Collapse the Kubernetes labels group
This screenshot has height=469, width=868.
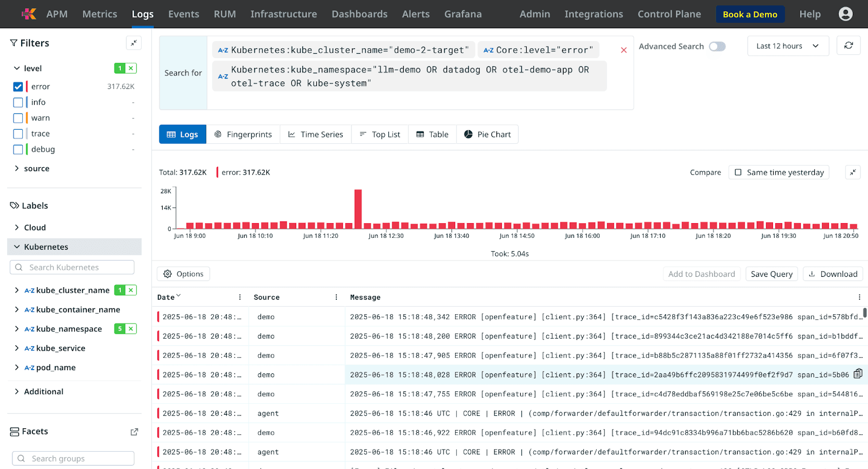17,247
